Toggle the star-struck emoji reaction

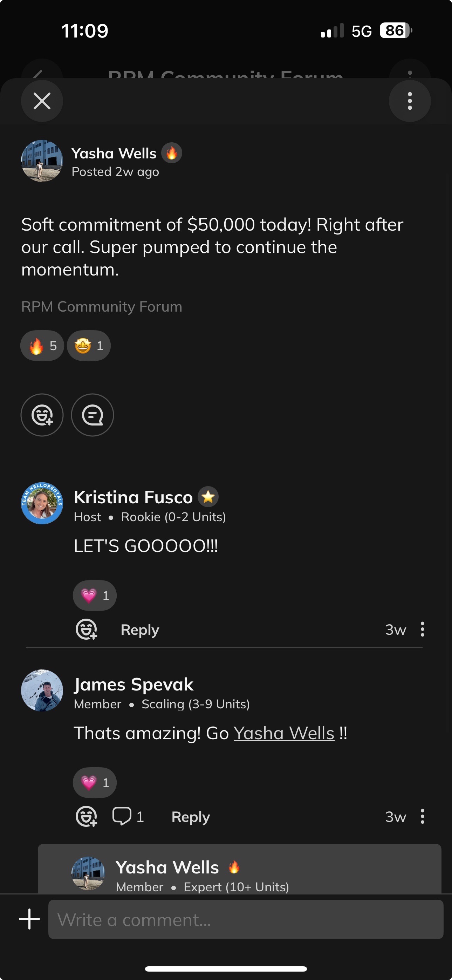(x=89, y=346)
